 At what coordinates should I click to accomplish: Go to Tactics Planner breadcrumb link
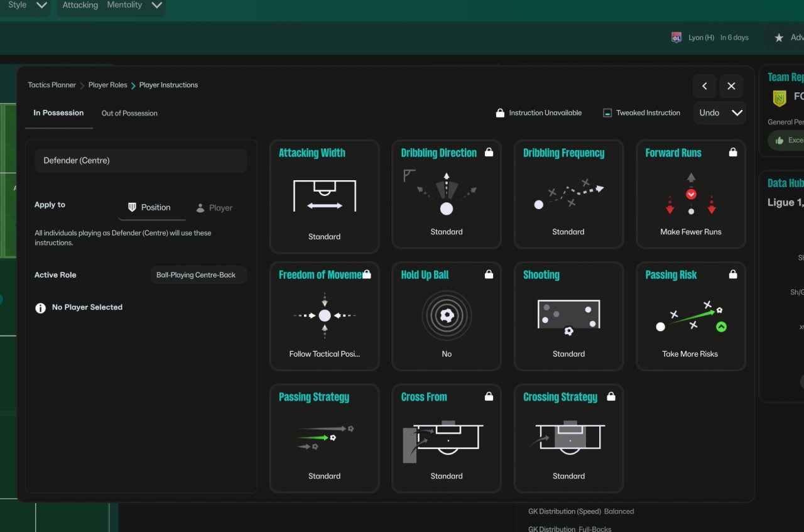click(x=52, y=85)
